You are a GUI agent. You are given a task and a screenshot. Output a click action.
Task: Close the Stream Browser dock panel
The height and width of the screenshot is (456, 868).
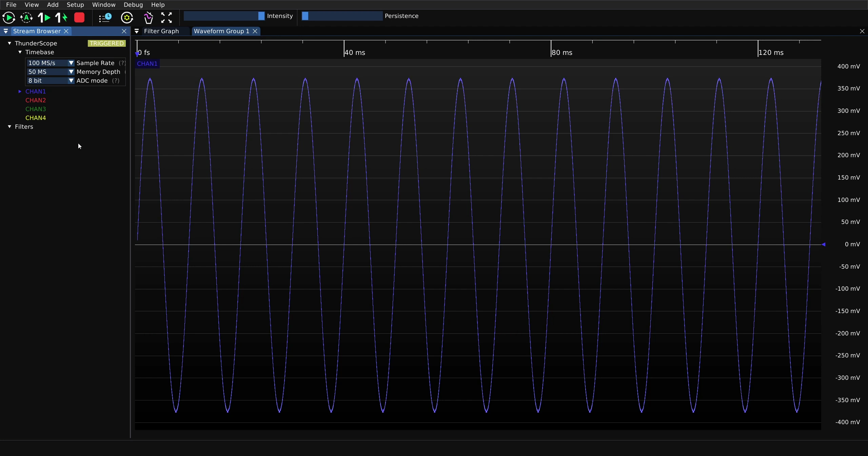coord(124,31)
